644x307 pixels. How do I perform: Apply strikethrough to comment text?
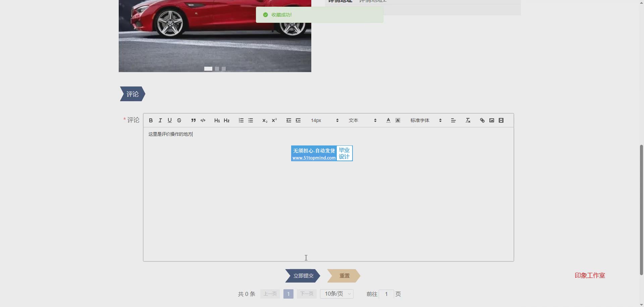(179, 120)
